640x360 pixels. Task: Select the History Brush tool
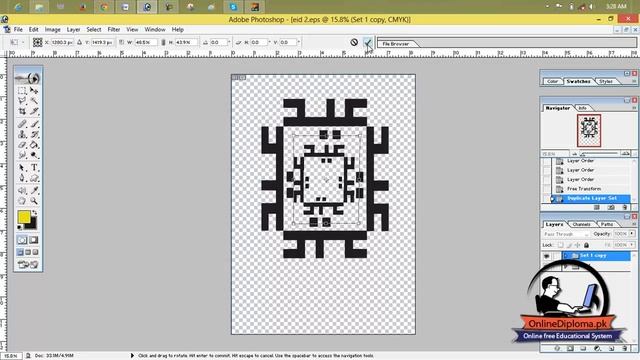click(34, 134)
